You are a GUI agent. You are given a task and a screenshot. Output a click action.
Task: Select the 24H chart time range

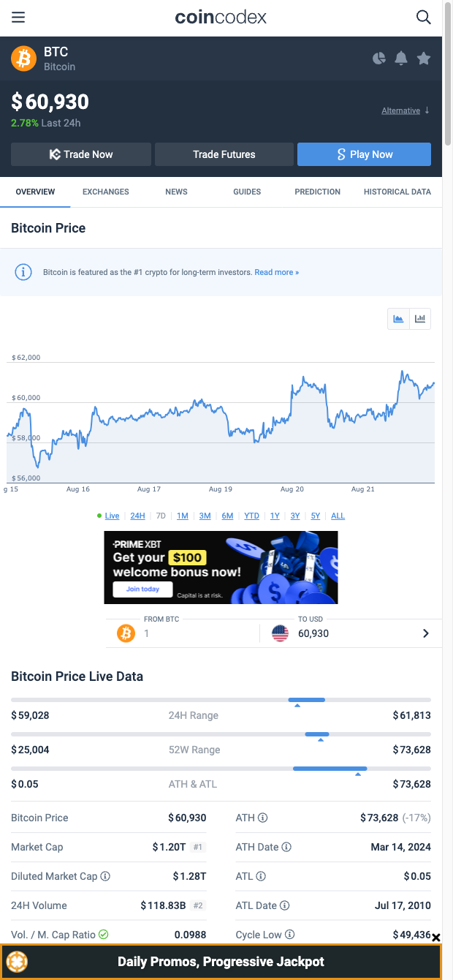click(137, 516)
